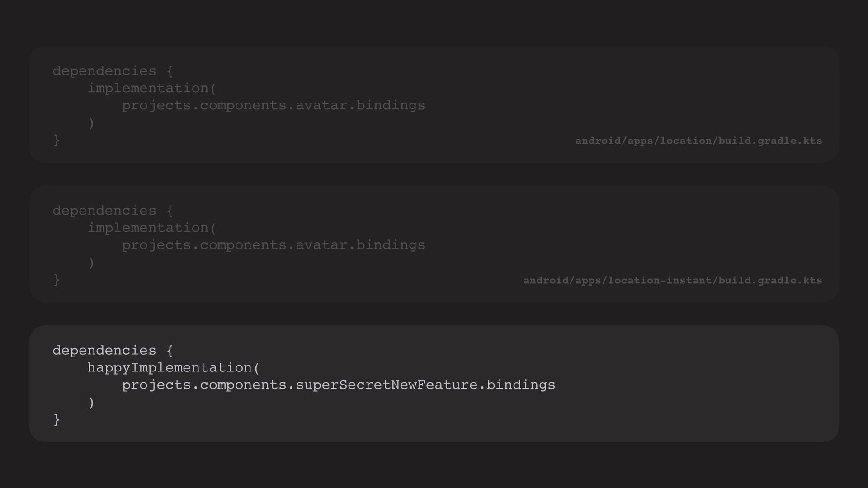Click the word 'superSecretNewFeature' in the highlighted block
This screenshot has width=868, height=488.
387,385
